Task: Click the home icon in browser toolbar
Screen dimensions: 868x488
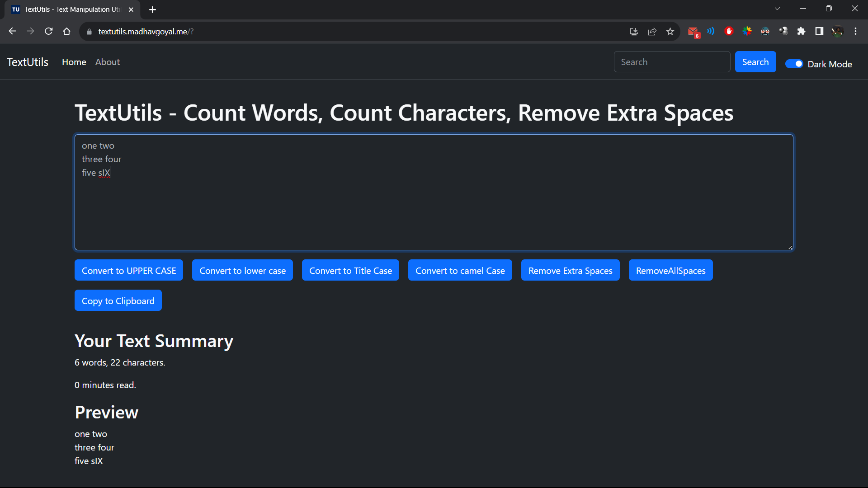Action: tap(67, 31)
